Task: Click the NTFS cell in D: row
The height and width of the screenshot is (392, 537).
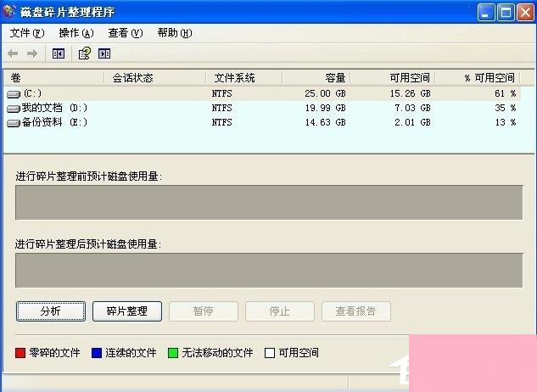Action: pyautogui.click(x=222, y=109)
